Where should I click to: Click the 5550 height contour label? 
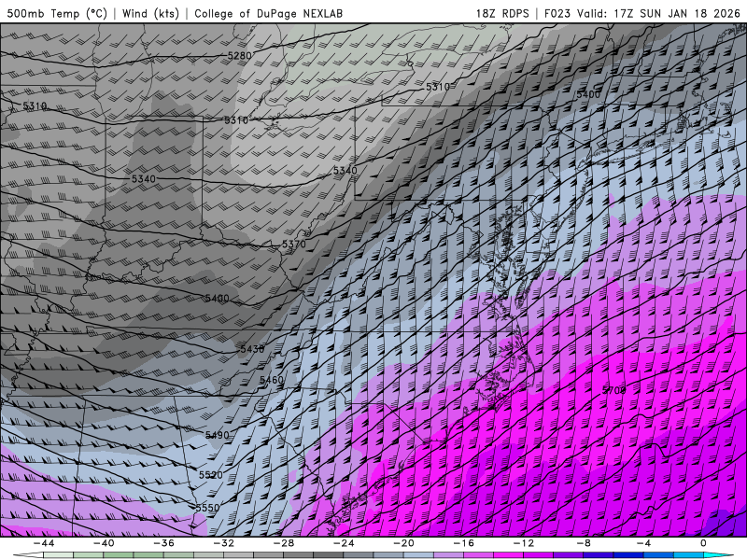pos(207,508)
